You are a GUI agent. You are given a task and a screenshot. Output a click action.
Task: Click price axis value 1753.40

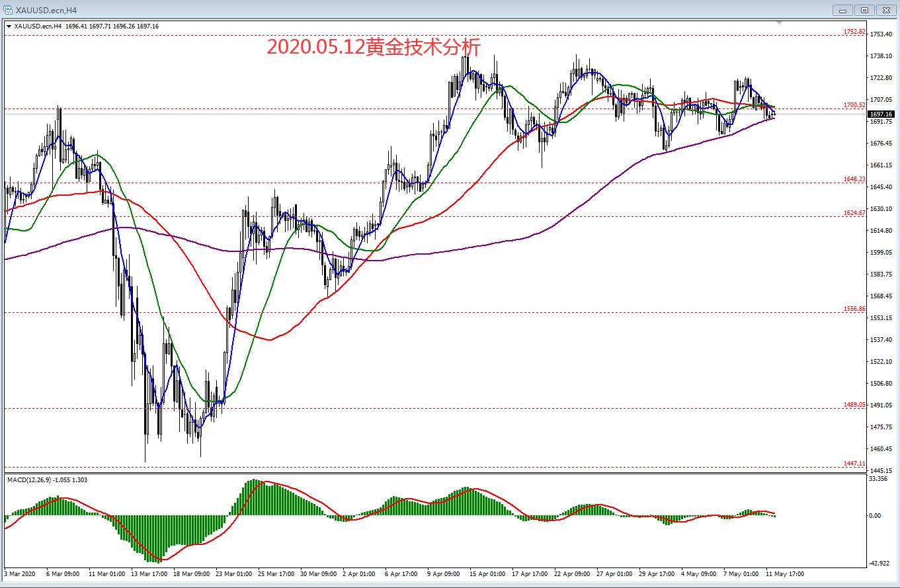[x=881, y=34]
